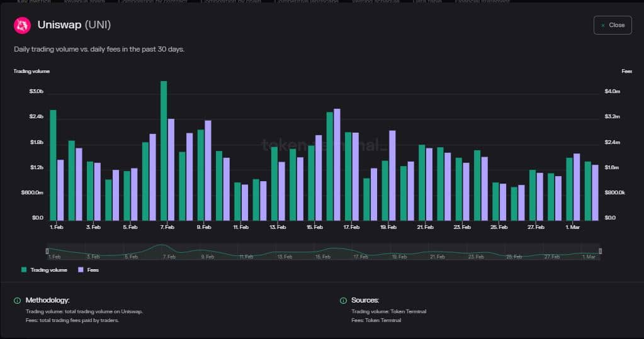644x339 pixels.
Task: Click the Sources heading
Action: (x=365, y=301)
